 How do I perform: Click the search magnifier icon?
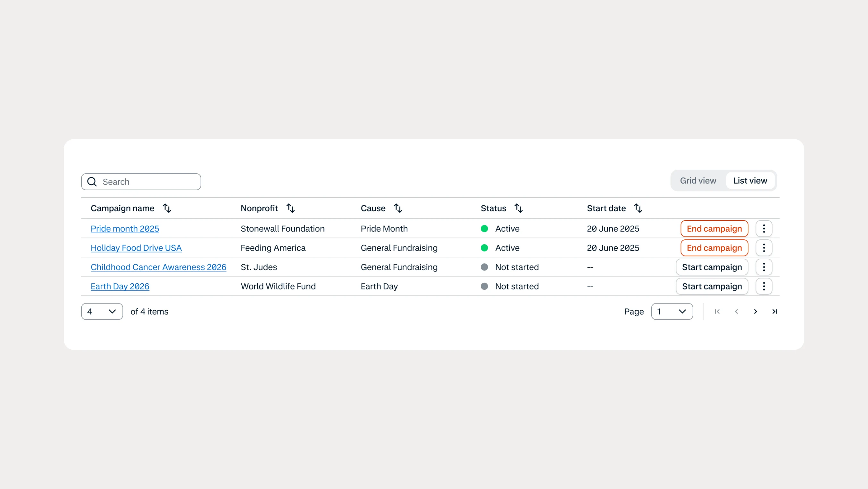[92, 181]
